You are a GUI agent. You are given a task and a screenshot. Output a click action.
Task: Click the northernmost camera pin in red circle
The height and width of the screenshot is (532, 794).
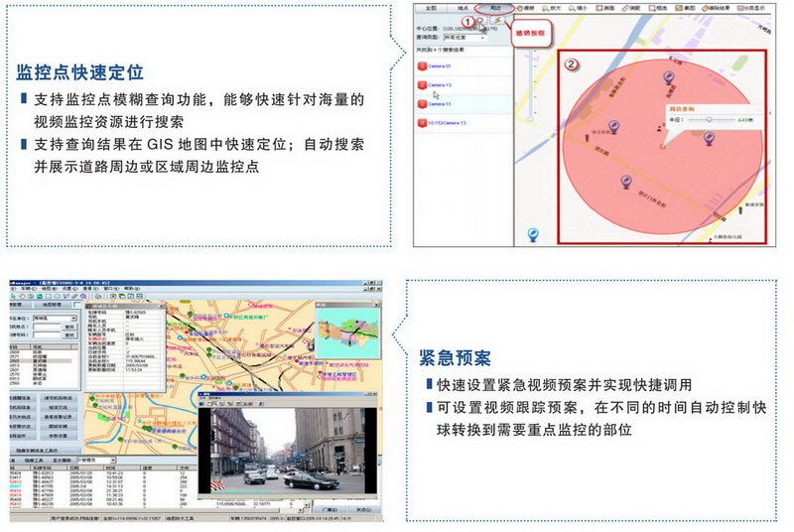tap(669, 78)
